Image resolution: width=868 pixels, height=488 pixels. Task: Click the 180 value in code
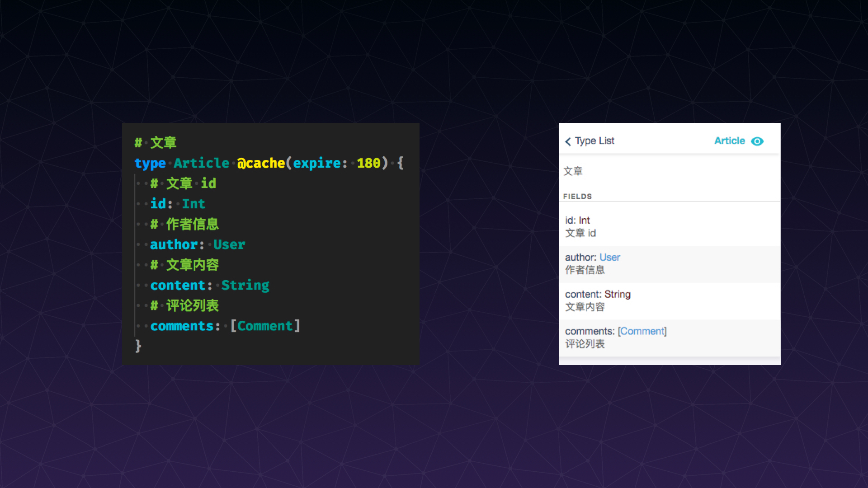tap(368, 163)
